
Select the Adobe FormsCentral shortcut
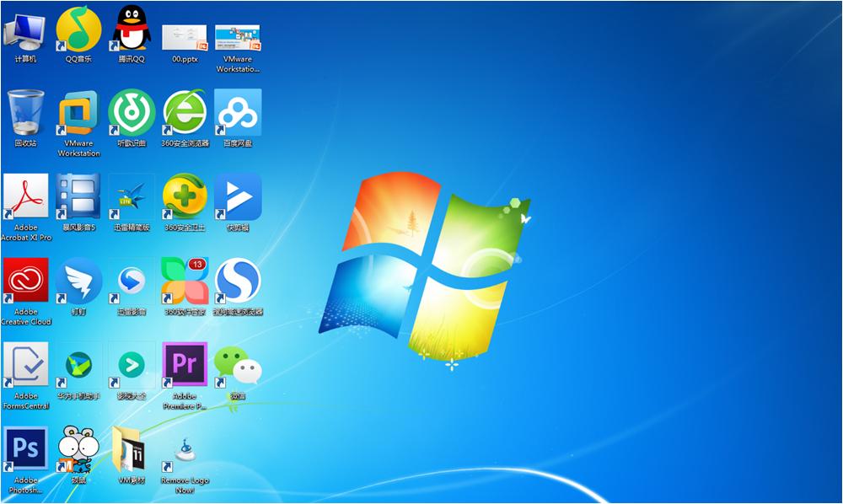pos(25,365)
